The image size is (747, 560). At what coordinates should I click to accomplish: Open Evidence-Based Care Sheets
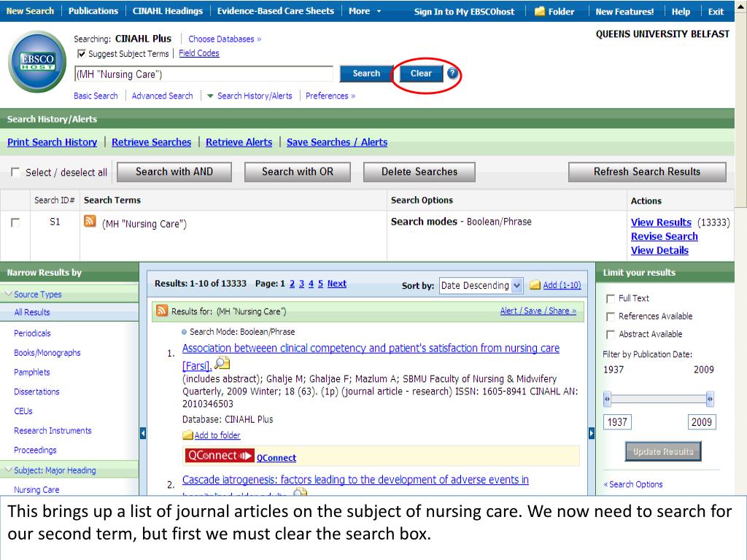coord(275,11)
